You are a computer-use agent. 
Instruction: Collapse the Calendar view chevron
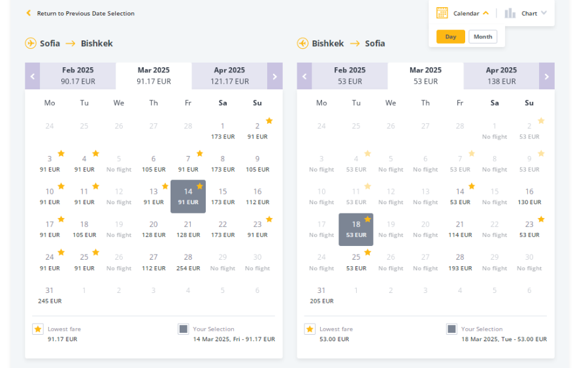click(x=486, y=13)
